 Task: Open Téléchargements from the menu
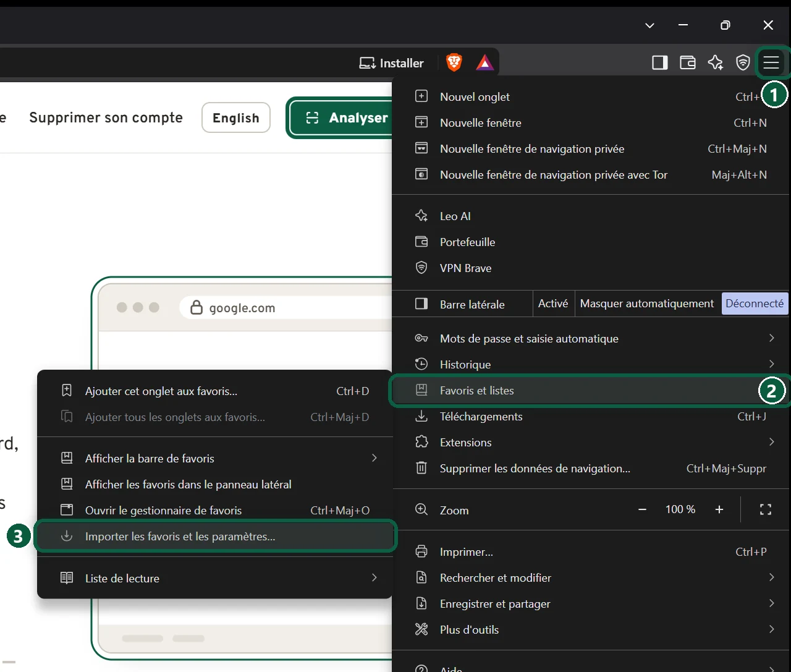(590, 416)
